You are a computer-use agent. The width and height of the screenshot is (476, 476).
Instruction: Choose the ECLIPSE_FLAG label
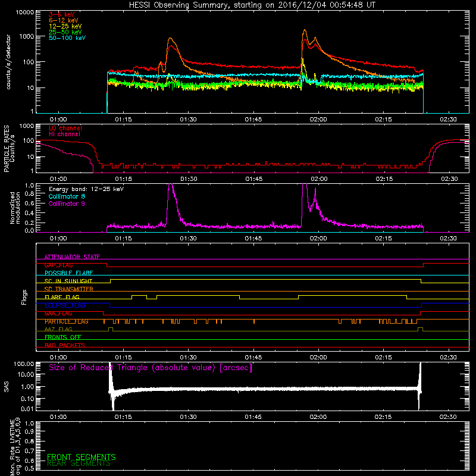[65, 305]
